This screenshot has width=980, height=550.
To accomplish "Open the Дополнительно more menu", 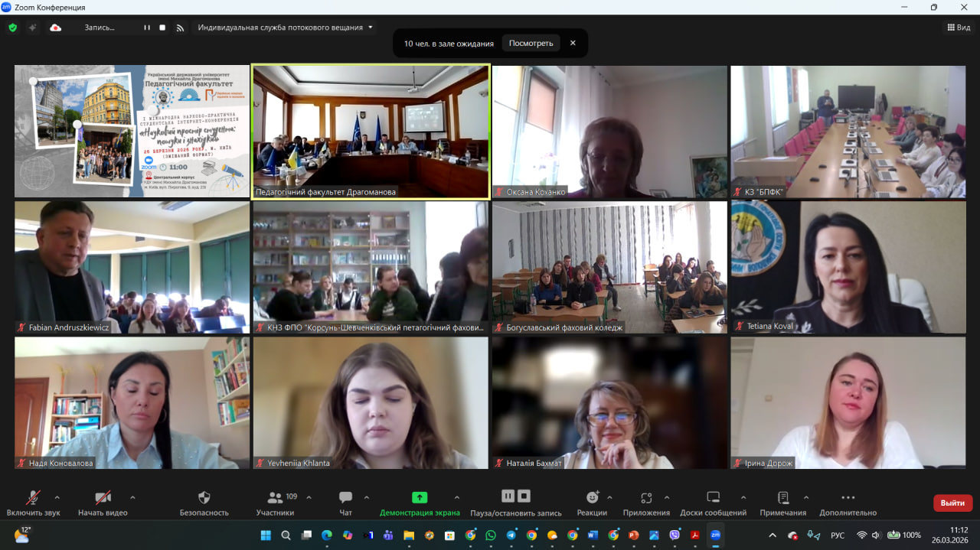I will (x=848, y=498).
